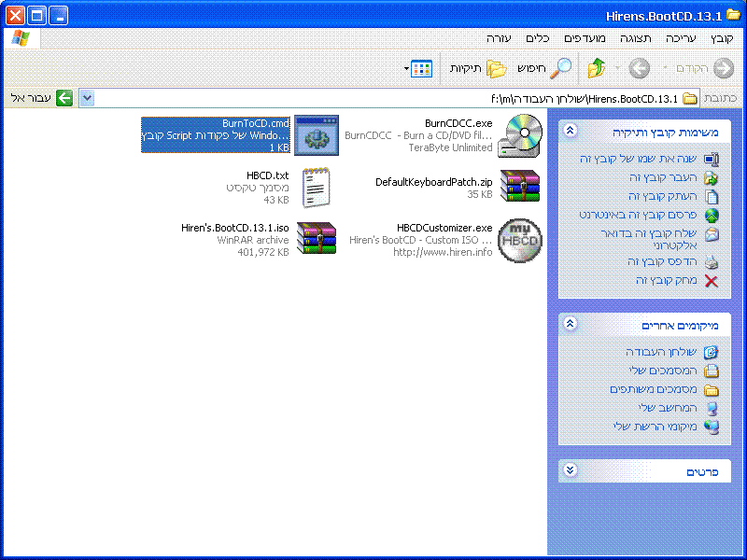Open the עריכה (Edit) menu

(681, 38)
